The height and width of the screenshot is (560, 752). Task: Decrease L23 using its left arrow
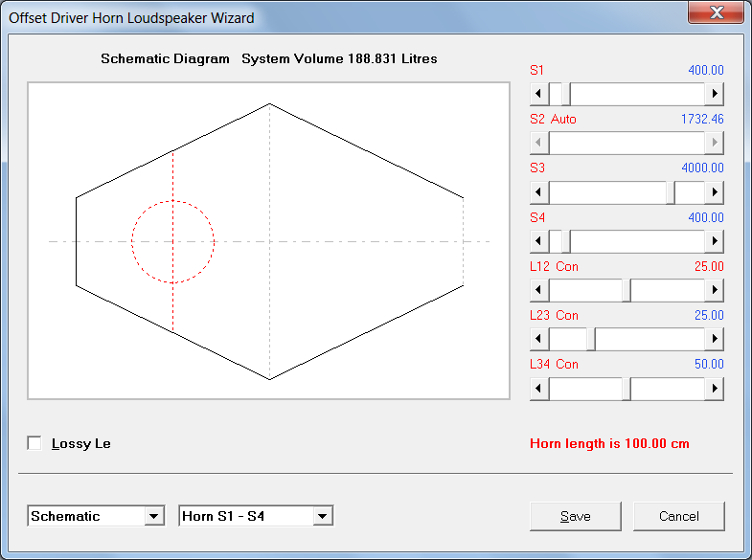[539, 339]
